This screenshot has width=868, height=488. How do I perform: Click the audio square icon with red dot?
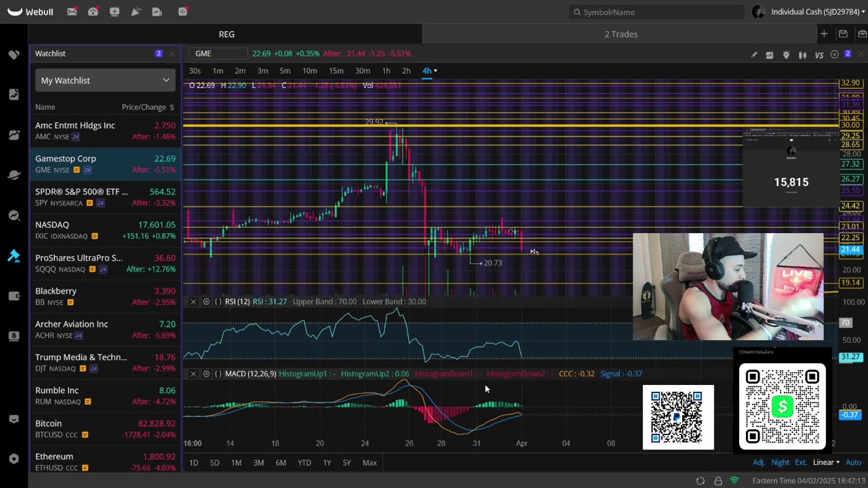[x=183, y=12]
